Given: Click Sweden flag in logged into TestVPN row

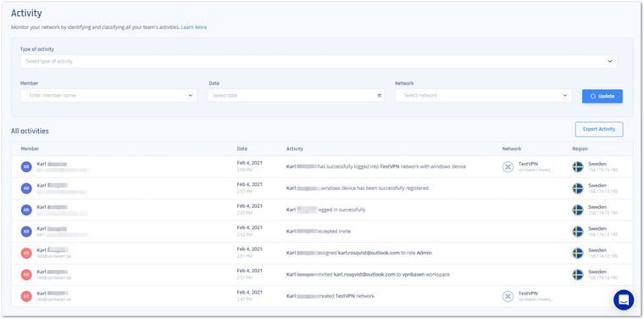Looking at the screenshot, I should pyautogui.click(x=578, y=166).
